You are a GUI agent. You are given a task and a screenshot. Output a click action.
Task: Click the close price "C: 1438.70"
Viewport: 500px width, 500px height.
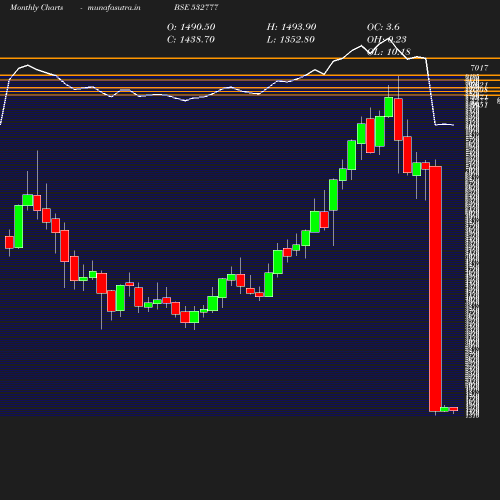pos(191,40)
